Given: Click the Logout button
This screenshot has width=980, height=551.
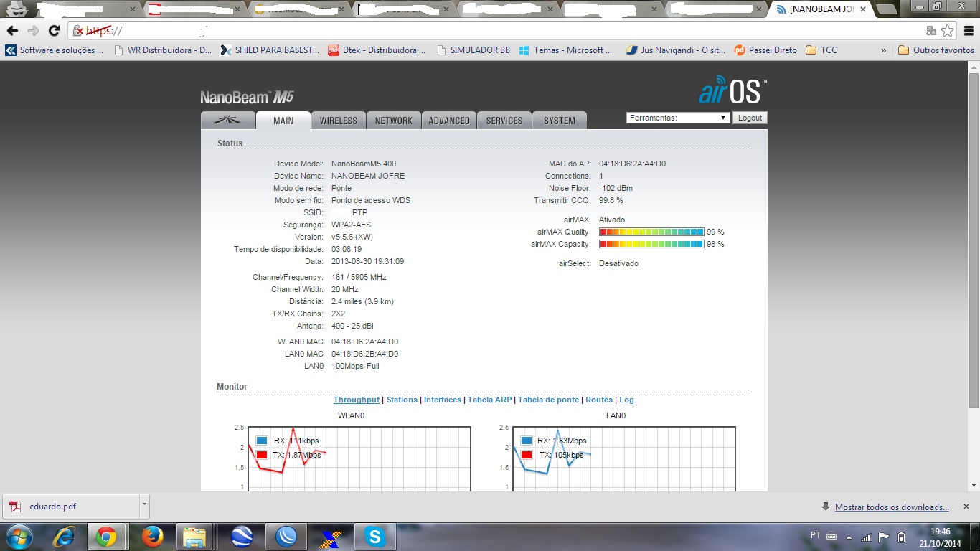Looking at the screenshot, I should tap(750, 118).
